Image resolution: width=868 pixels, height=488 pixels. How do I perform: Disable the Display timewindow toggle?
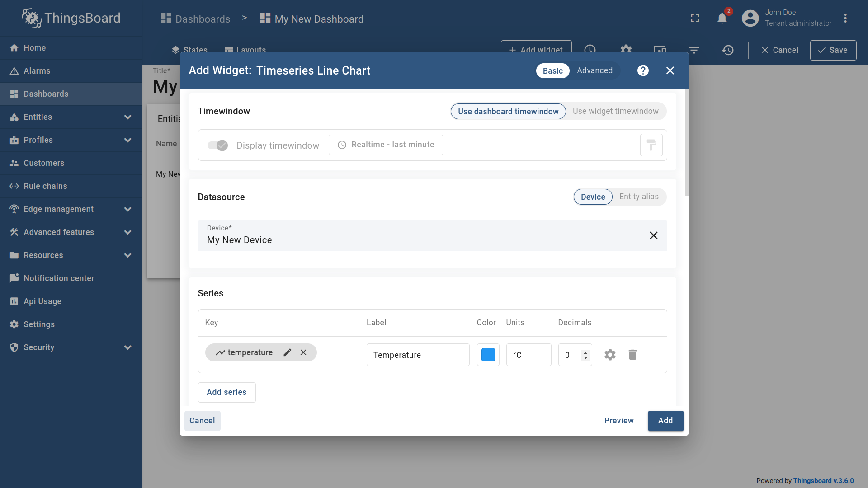pos(217,145)
